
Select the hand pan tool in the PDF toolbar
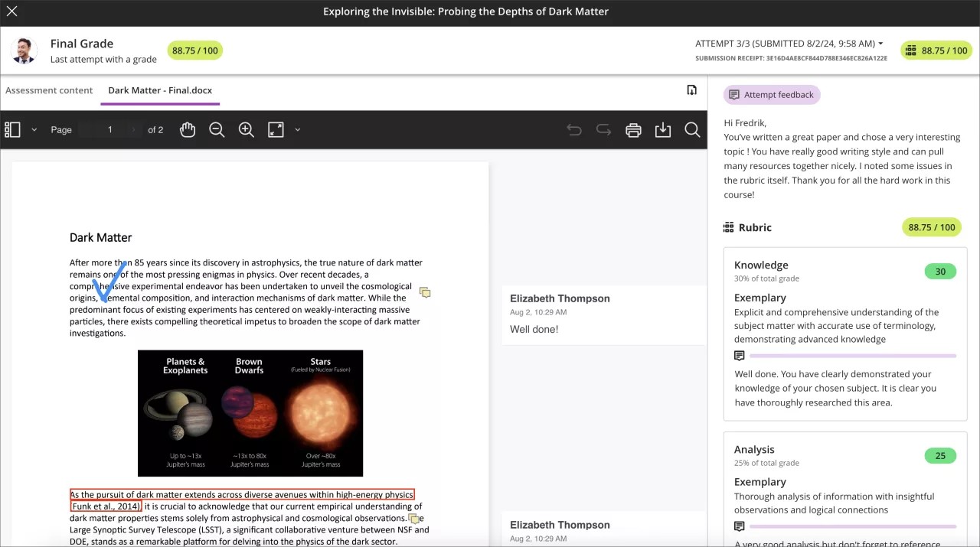pos(188,129)
